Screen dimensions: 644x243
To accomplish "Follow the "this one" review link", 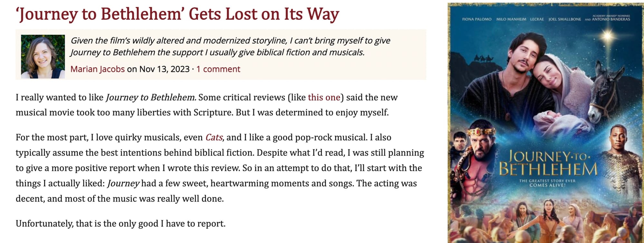I will click(x=324, y=97).
